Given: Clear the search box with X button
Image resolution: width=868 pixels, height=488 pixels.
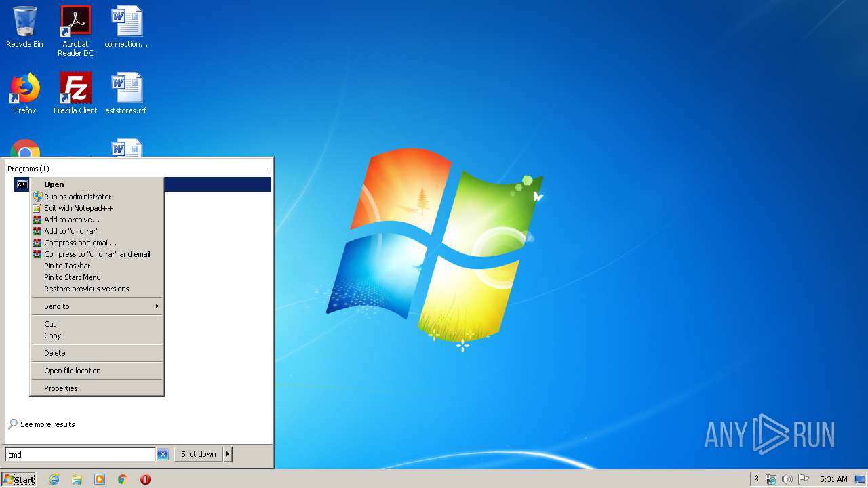Looking at the screenshot, I should click(x=163, y=455).
